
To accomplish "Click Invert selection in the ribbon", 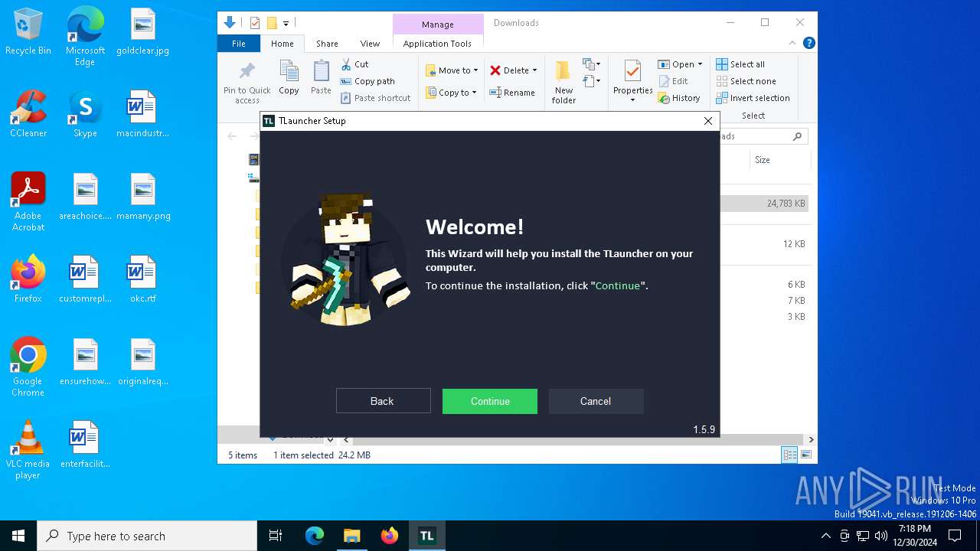I will click(x=753, y=98).
